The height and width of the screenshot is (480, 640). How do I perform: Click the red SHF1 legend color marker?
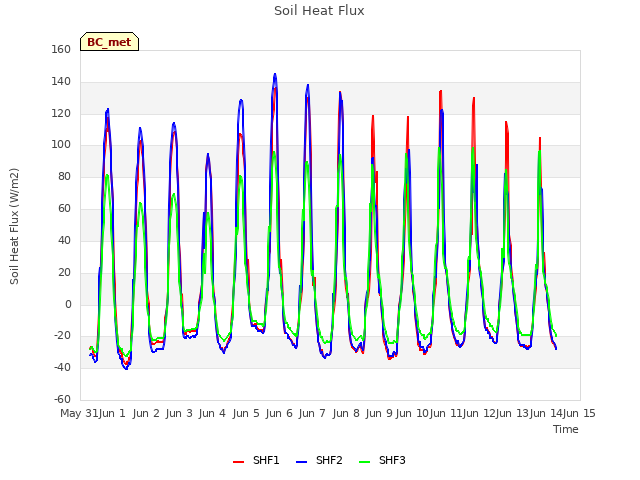(x=238, y=462)
